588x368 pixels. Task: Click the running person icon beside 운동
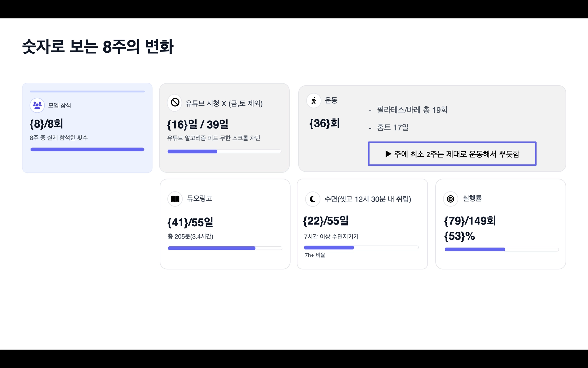(x=314, y=101)
